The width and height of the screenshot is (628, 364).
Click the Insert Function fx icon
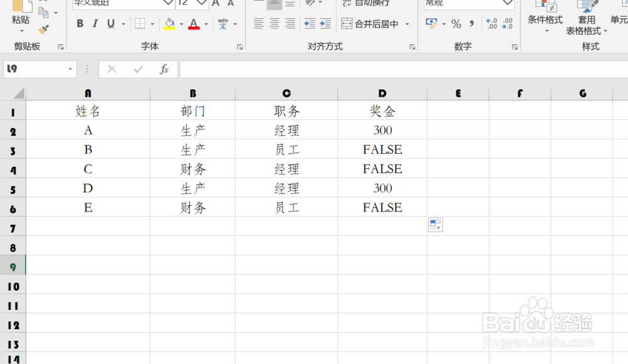(x=164, y=69)
